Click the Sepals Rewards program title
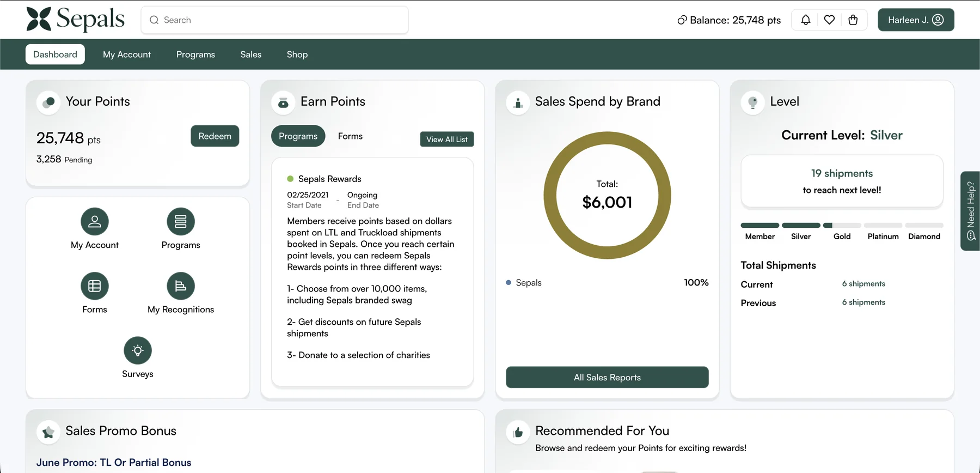The image size is (980, 473). 329,179
